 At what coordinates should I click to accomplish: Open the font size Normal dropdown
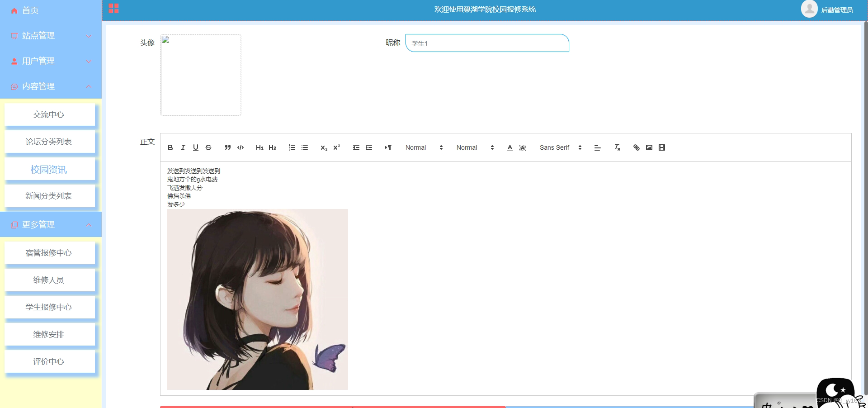tap(424, 147)
